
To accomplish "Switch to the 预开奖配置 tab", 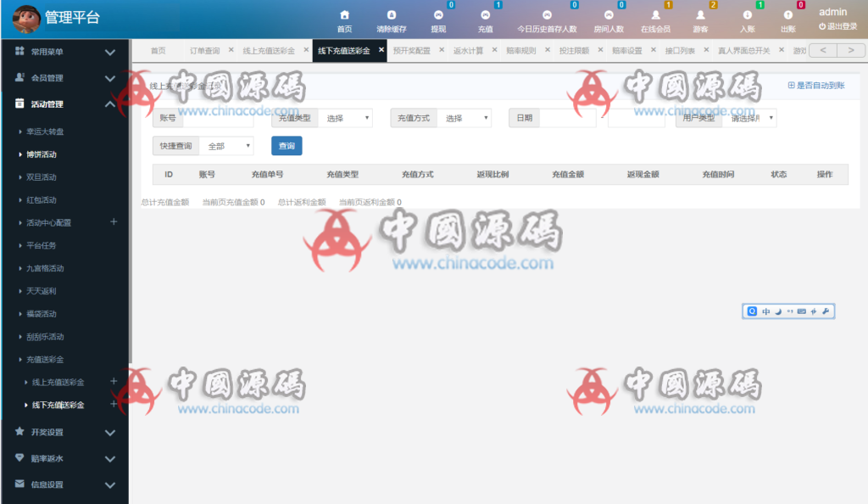I will (411, 50).
